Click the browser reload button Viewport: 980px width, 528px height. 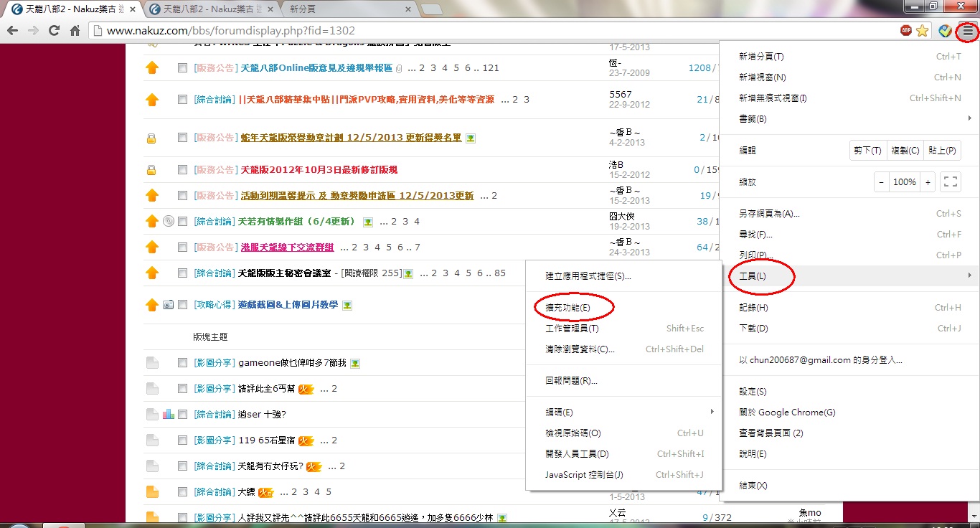(x=54, y=31)
